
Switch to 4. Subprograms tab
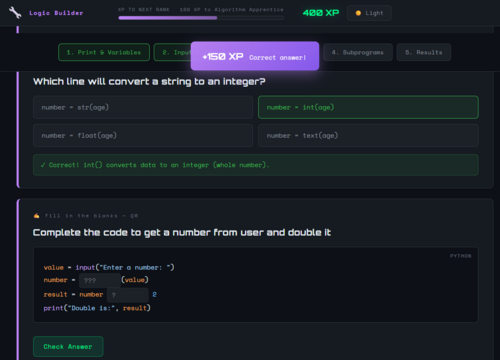tap(358, 52)
